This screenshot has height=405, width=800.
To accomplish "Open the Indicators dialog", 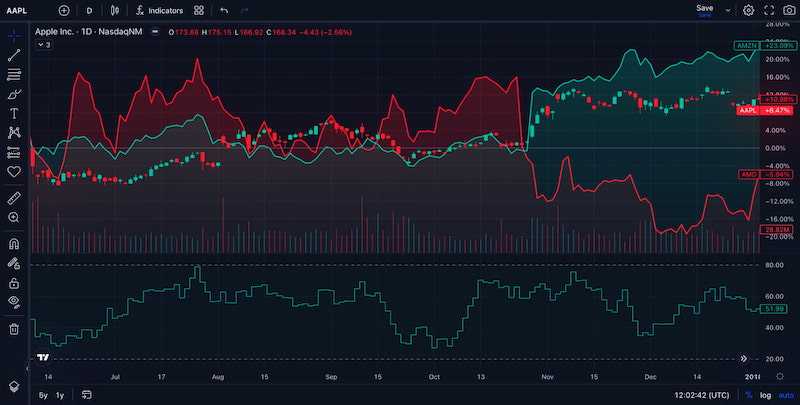I will coord(160,10).
